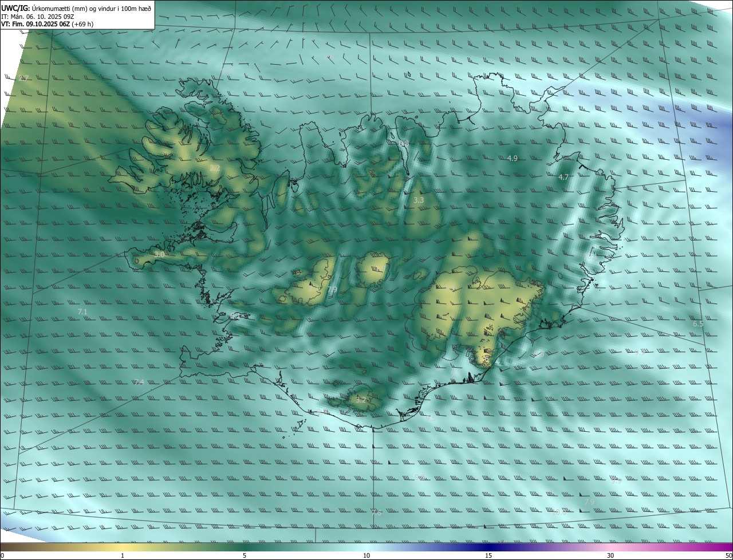Click the 3.2 value near the south coast
This screenshot has height=560, width=733.
tap(361, 400)
